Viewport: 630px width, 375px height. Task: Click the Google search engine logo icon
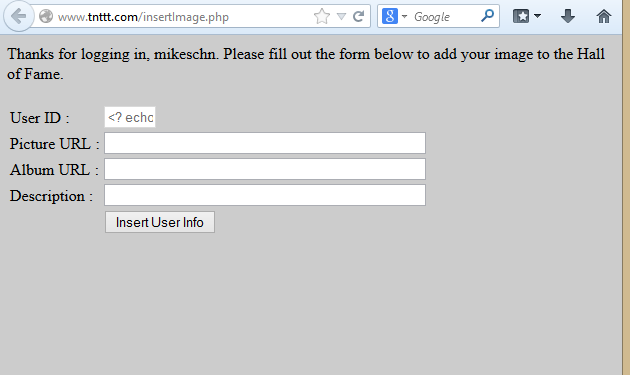[390, 16]
